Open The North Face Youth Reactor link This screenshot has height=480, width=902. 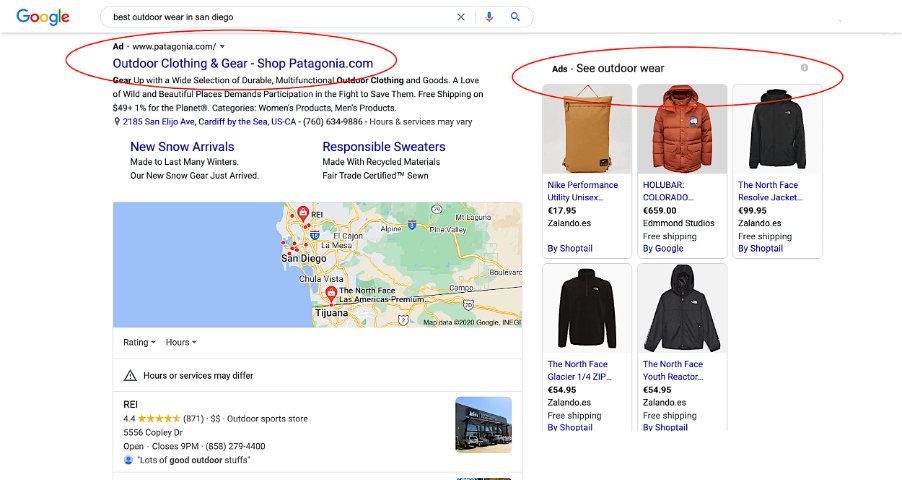pyautogui.click(x=673, y=370)
